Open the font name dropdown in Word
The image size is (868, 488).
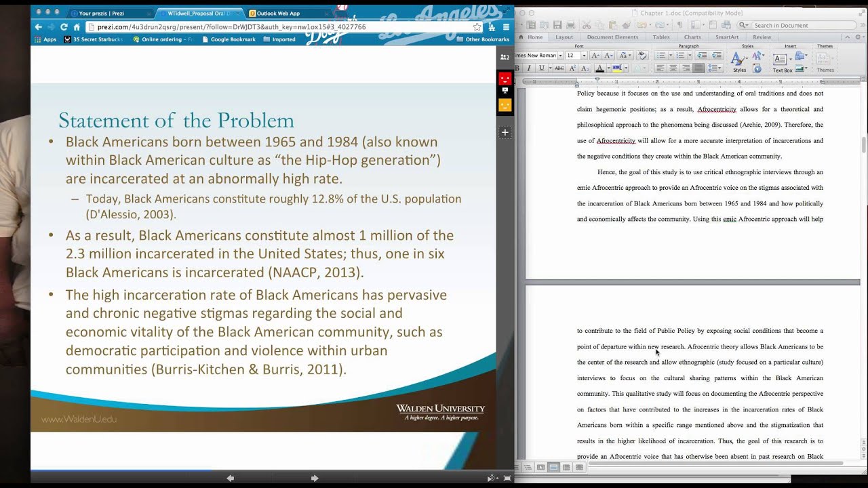tap(560, 56)
